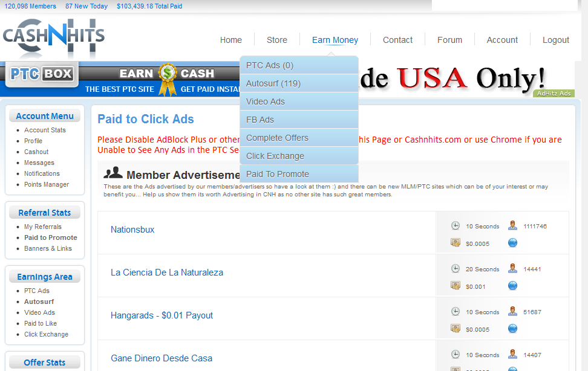Open PTC Ads in Earnings Area
This screenshot has height=371, width=588.
pos(37,291)
